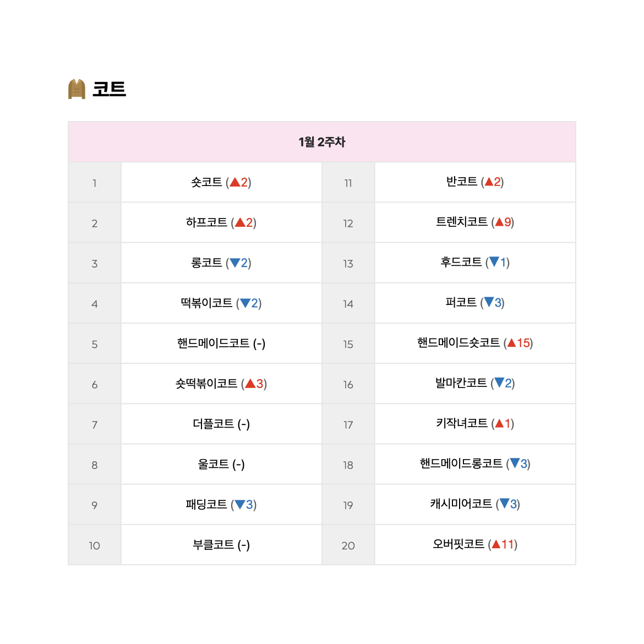Click the 코트 section title
This screenshot has height=644, width=644.
point(109,89)
